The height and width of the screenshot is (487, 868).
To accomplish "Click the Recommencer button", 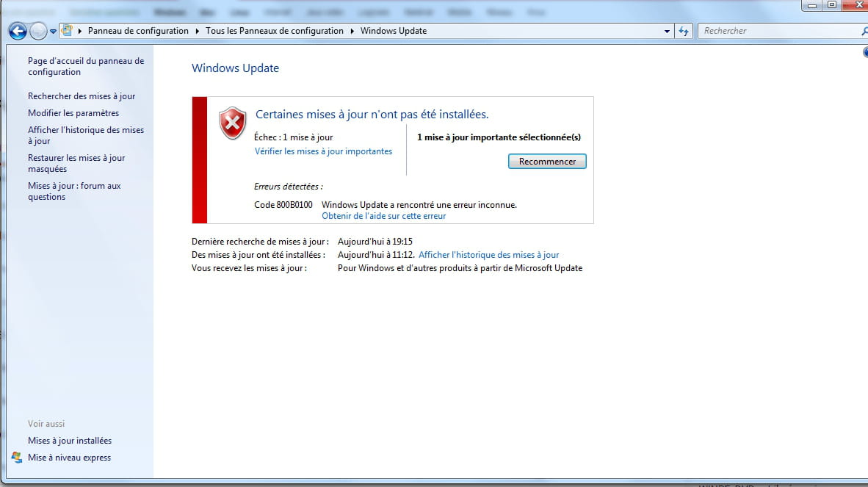I will [547, 162].
